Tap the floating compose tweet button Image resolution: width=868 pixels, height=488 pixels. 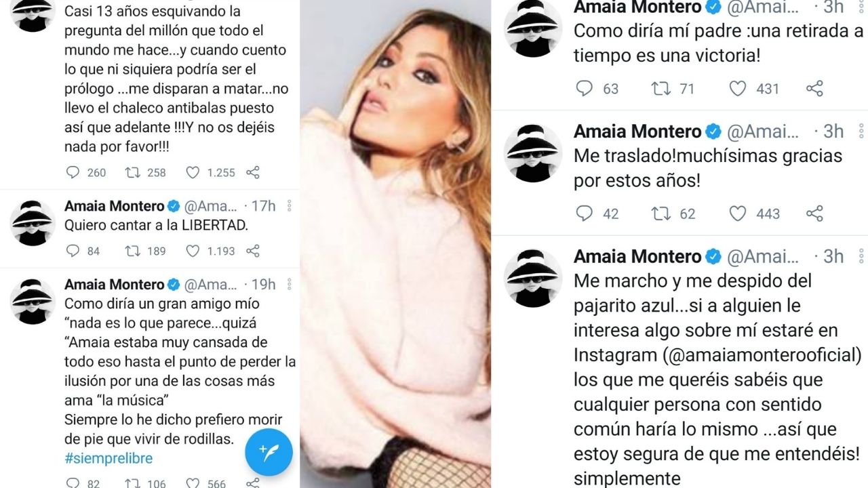tap(269, 451)
